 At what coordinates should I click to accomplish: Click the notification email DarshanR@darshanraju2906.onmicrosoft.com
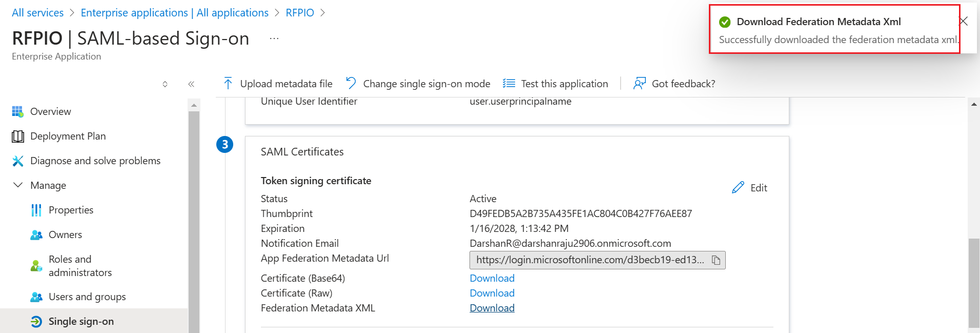[x=570, y=243]
